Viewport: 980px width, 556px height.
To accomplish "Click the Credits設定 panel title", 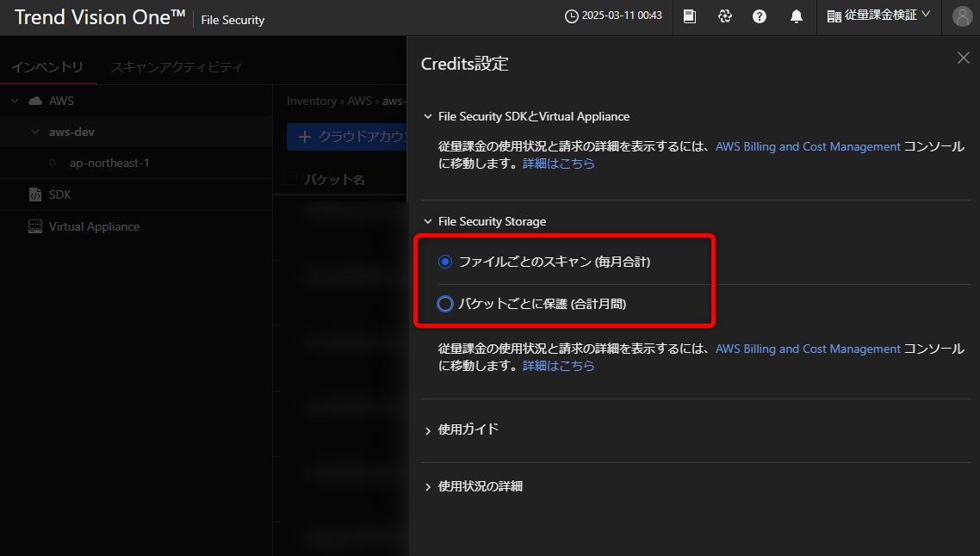I will pyautogui.click(x=464, y=64).
